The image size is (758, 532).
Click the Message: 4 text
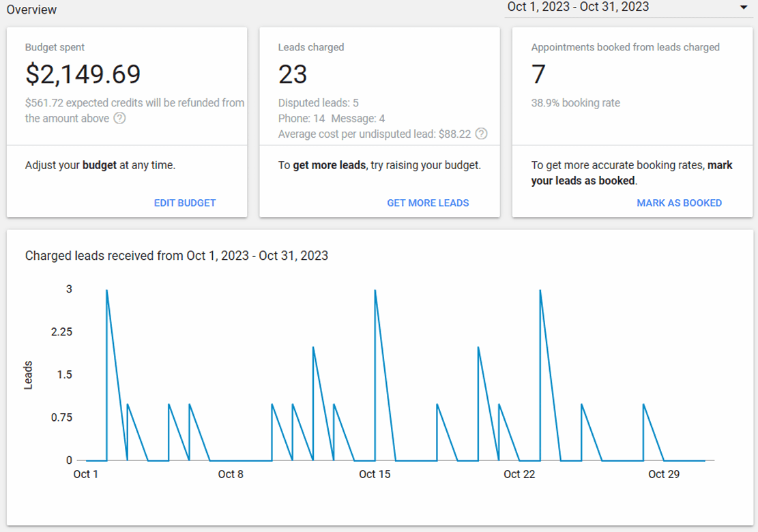pyautogui.click(x=358, y=119)
